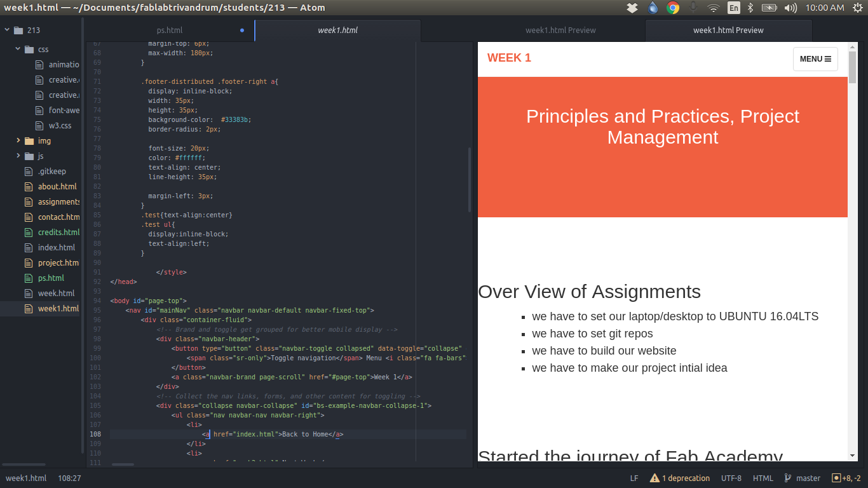The height and width of the screenshot is (488, 868).
Task: Click the Bluetooth indicator icon
Action: pyautogui.click(x=750, y=8)
